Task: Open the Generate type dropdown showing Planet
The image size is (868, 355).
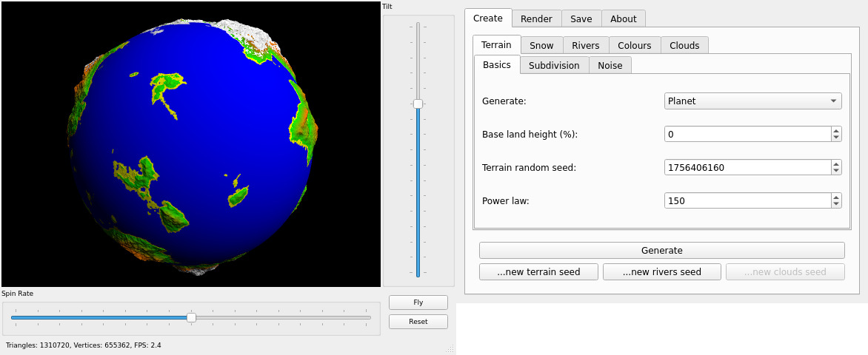Action: coord(752,101)
